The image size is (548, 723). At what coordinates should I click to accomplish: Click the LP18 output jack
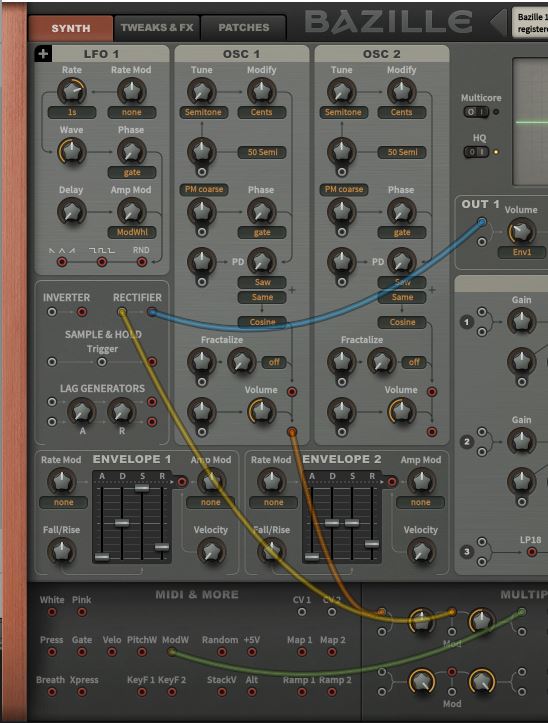pyautogui.click(x=532, y=552)
